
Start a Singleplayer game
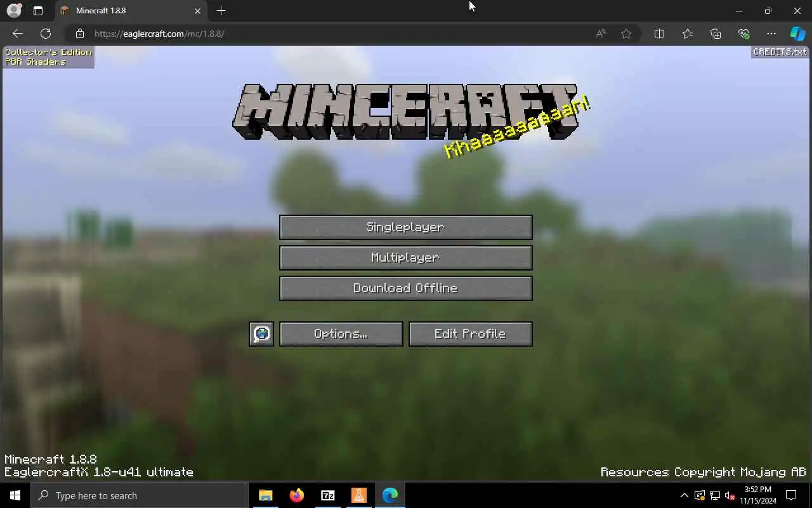pos(406,227)
